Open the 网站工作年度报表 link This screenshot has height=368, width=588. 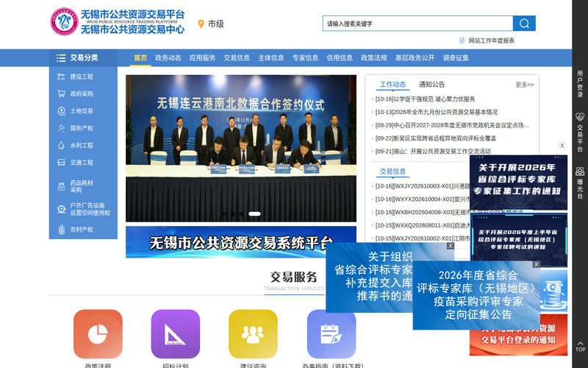[x=491, y=40]
